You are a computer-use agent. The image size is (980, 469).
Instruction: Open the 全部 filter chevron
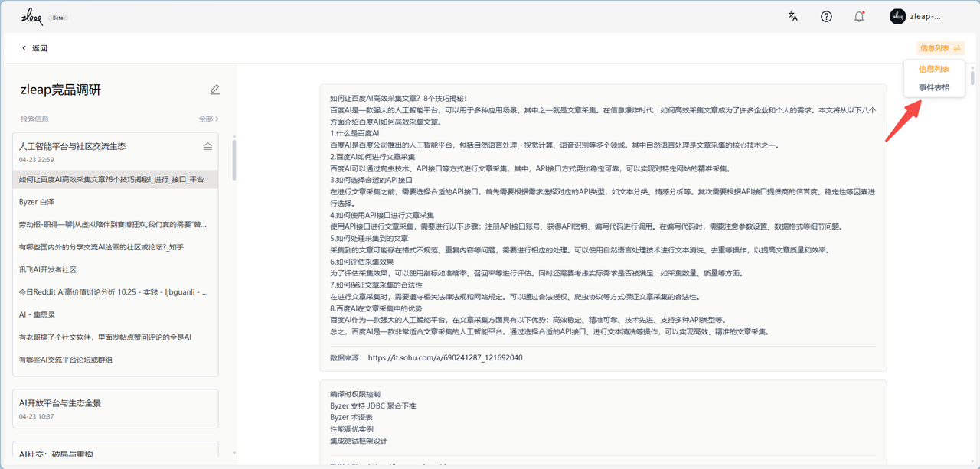coord(217,119)
